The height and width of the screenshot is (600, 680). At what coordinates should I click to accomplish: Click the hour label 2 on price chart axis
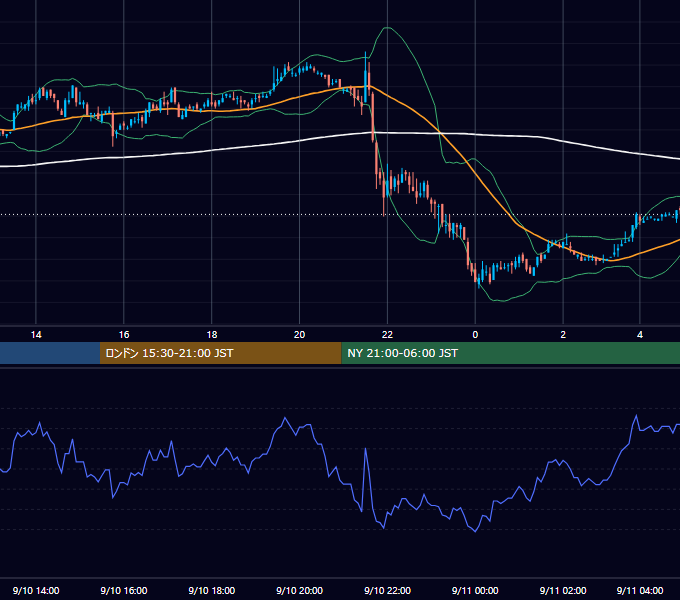point(563,335)
